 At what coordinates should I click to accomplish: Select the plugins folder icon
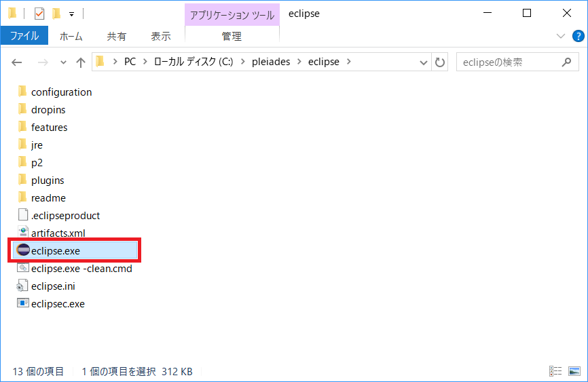[23, 180]
